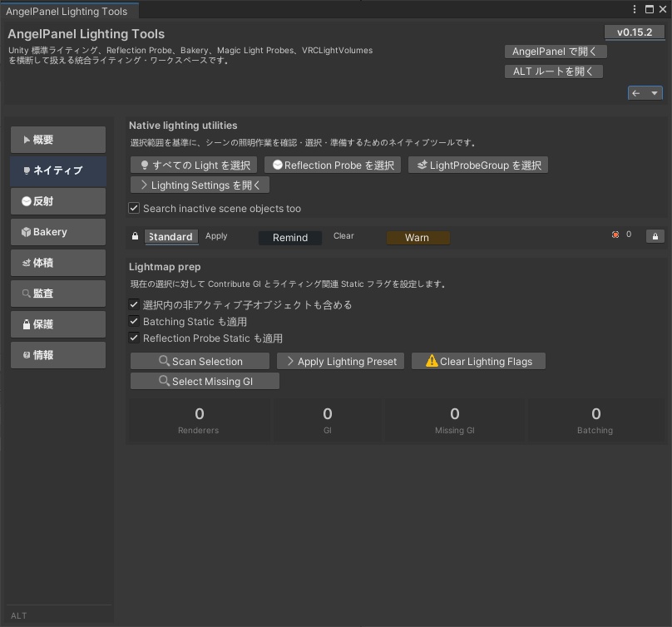
Task: Click the orange Warn indicator
Action: pos(418,237)
